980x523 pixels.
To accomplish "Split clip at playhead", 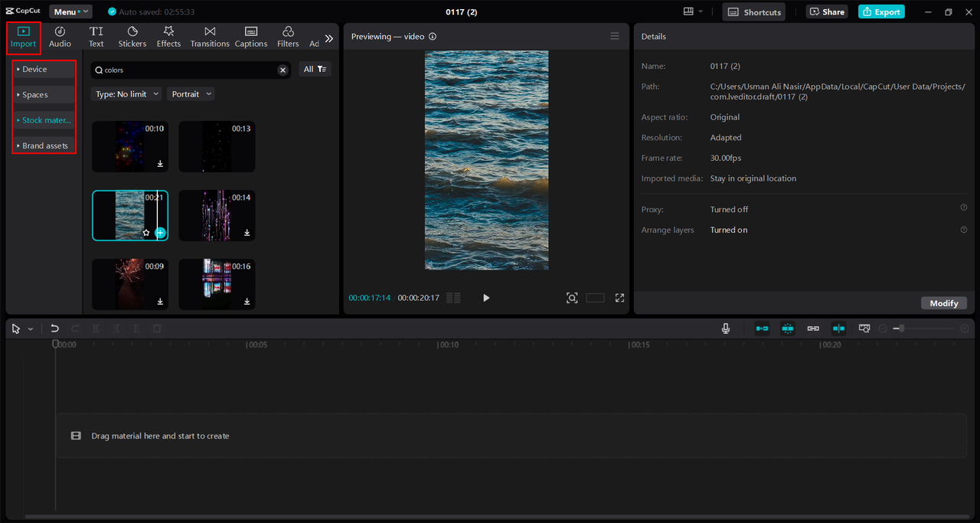I will click(x=96, y=329).
